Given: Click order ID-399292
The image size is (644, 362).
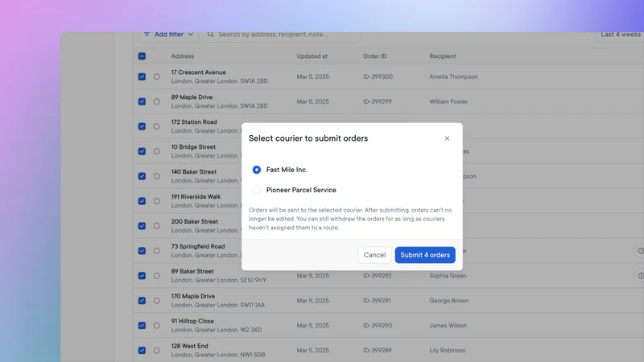Looking at the screenshot, I should 378,276.
